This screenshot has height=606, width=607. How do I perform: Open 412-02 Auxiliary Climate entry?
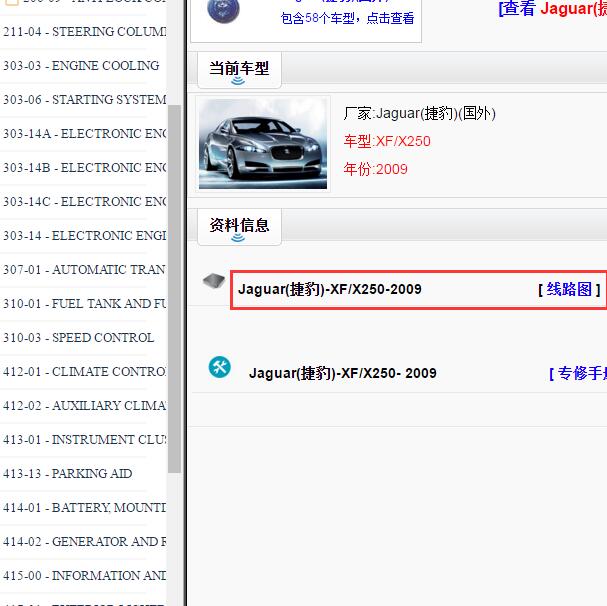point(85,406)
